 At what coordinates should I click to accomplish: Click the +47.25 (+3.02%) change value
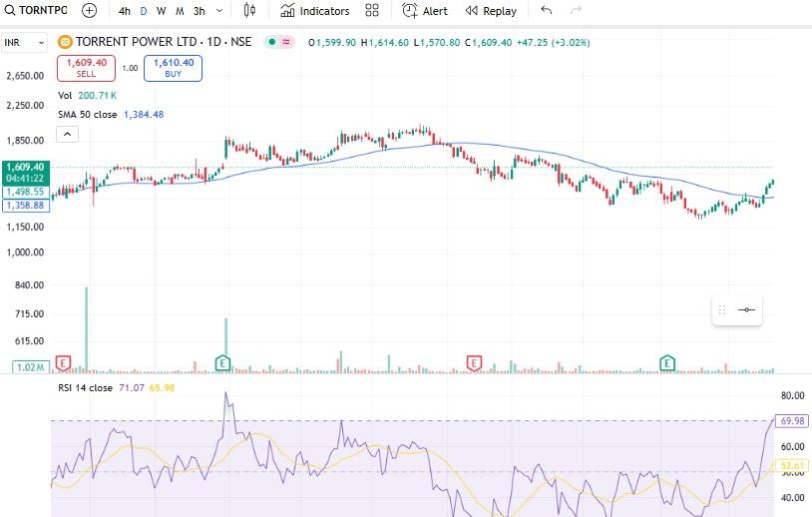553,43
